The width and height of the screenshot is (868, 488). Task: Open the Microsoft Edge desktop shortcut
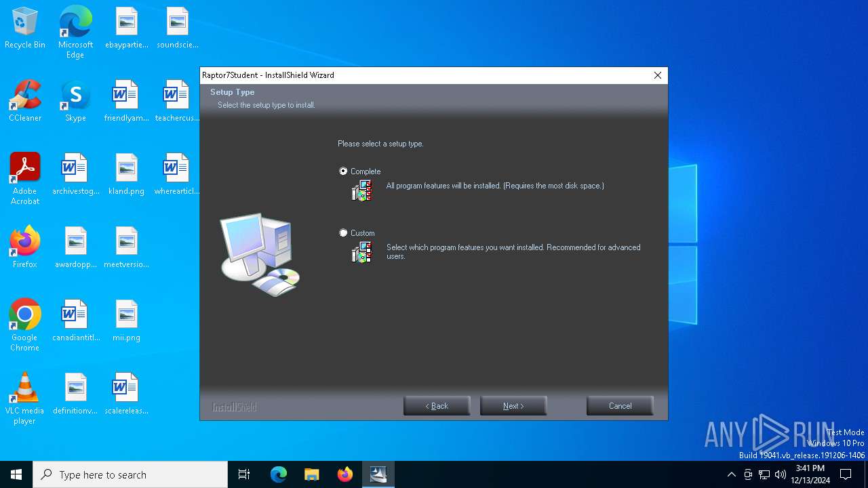(x=75, y=33)
